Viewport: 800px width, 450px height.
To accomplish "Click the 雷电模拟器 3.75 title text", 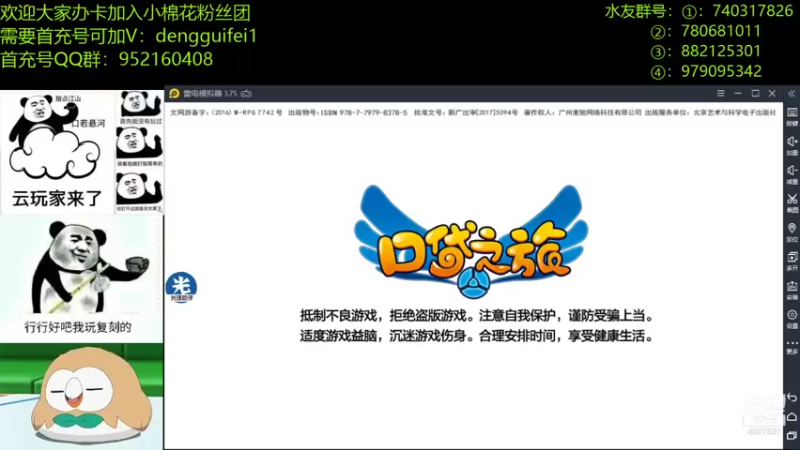I will [x=210, y=93].
